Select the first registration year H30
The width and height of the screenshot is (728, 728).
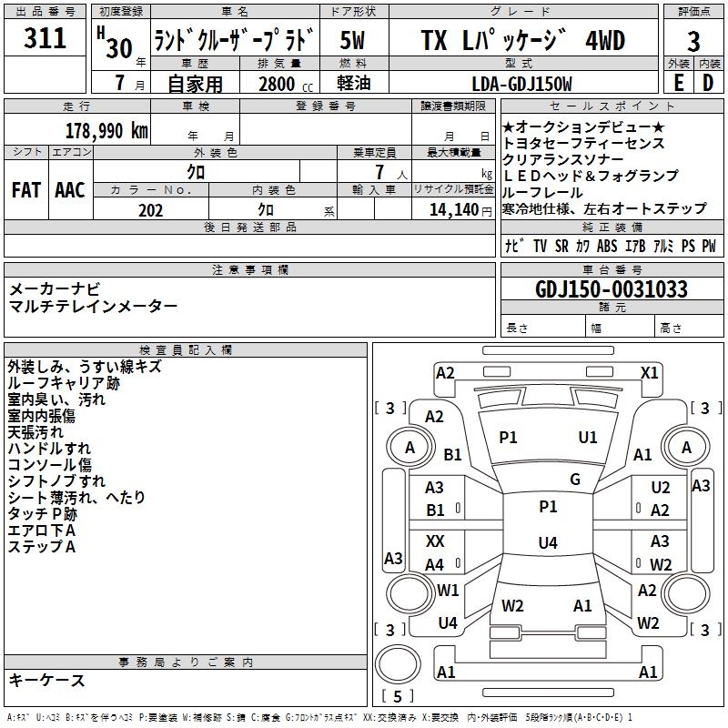116,43
